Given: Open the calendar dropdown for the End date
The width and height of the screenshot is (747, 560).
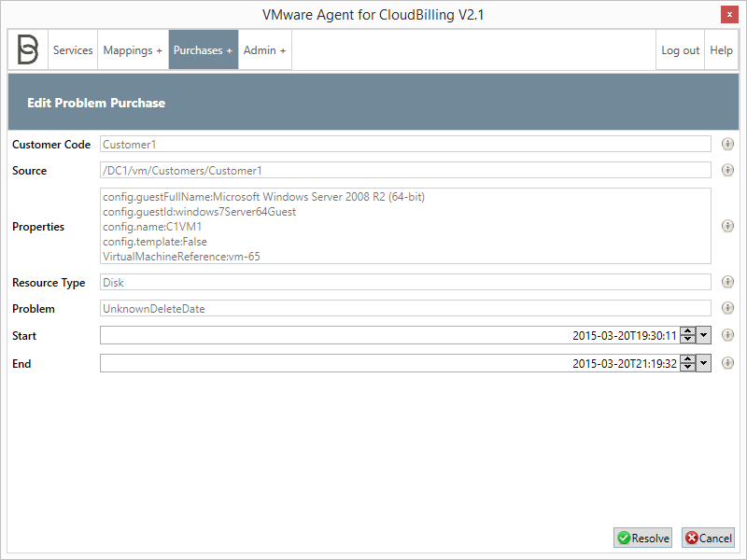Looking at the screenshot, I should click(x=703, y=362).
